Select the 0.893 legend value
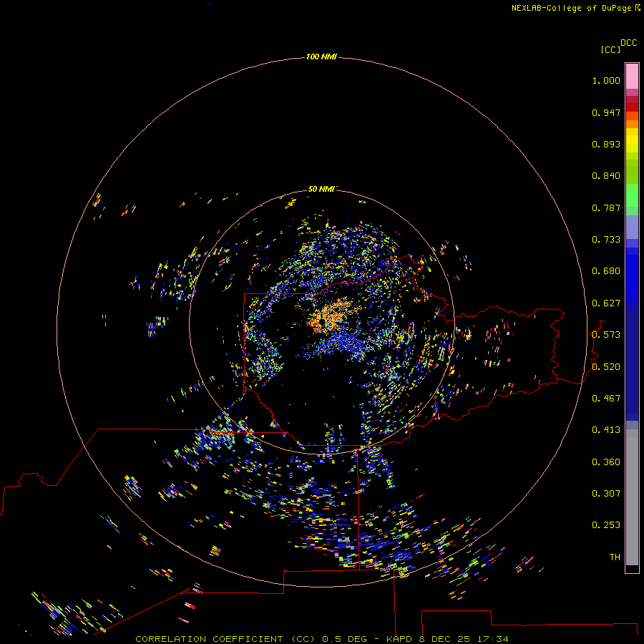 [606, 144]
